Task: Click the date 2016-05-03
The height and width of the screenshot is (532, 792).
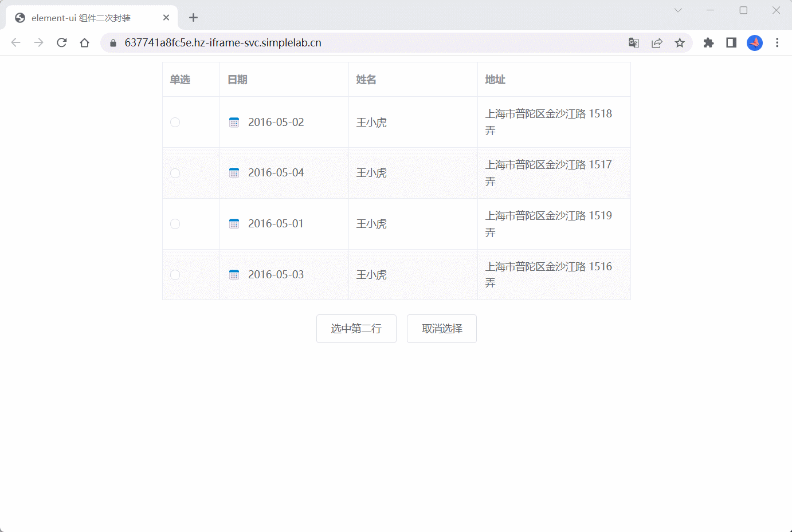Action: point(276,275)
